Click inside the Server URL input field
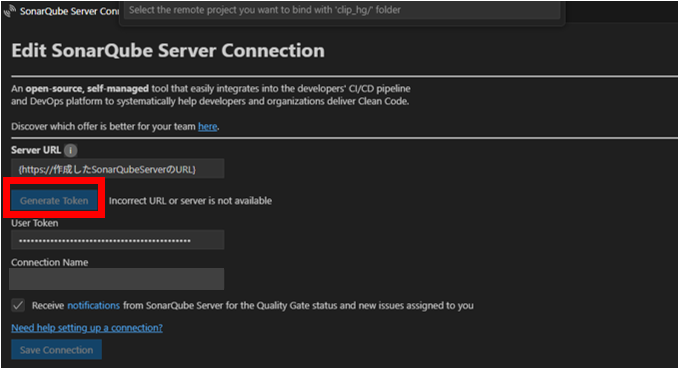Screen dimensions: 678x369 (117, 169)
